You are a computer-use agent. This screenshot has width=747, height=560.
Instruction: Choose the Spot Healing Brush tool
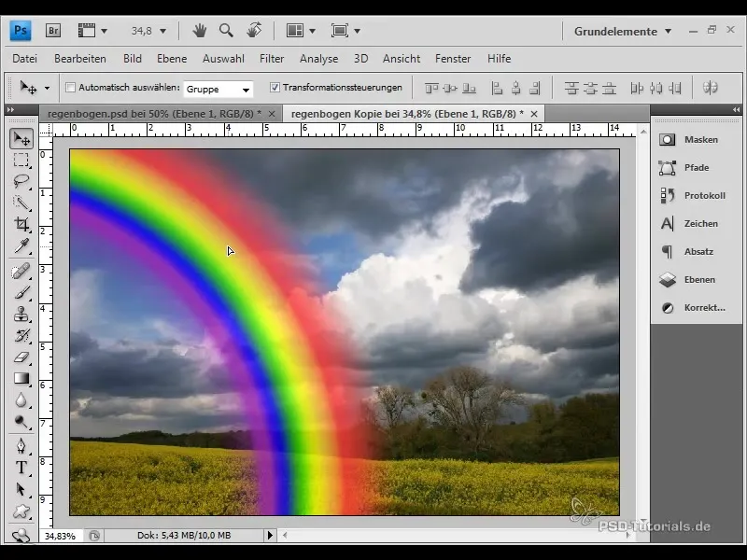21,272
